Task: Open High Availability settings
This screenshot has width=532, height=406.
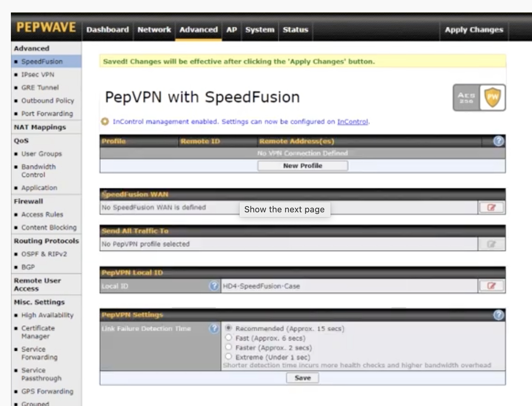Action: click(47, 315)
